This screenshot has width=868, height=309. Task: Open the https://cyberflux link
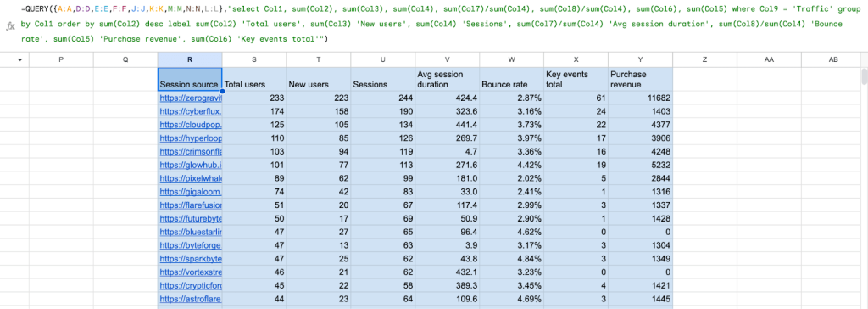click(191, 111)
